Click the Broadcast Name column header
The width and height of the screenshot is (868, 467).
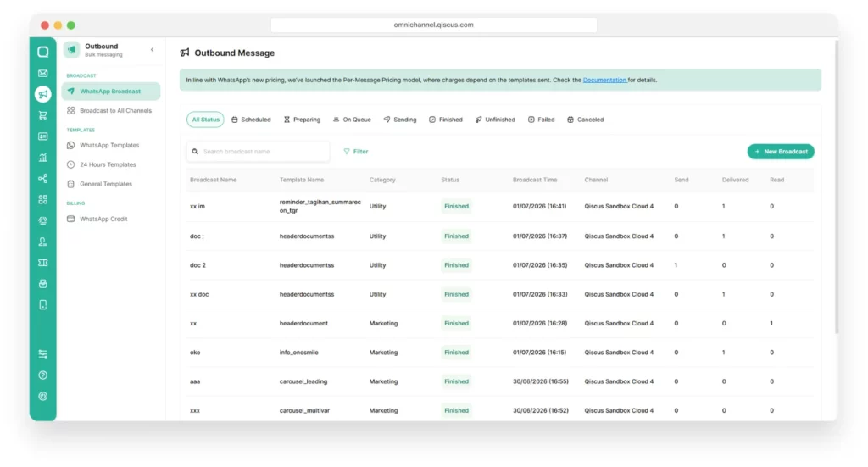(213, 180)
